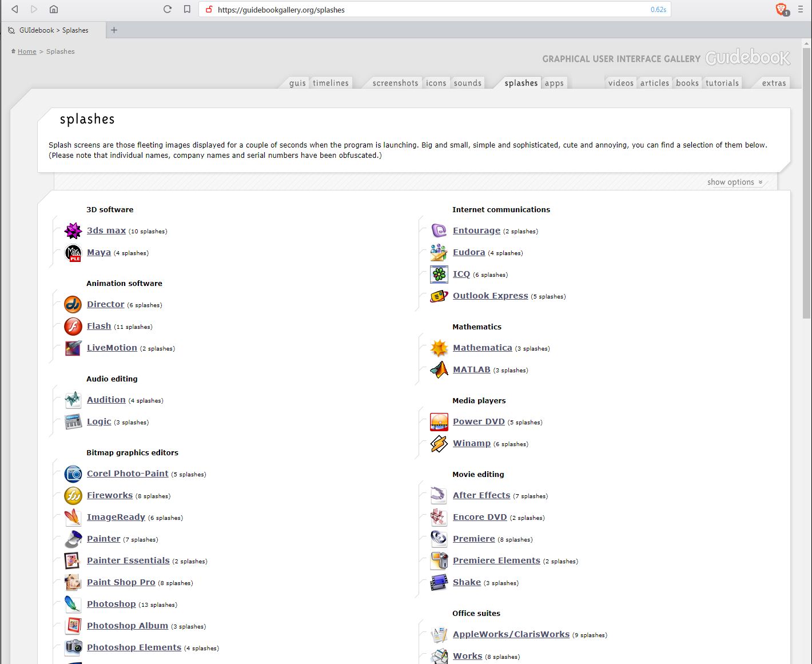Click the Guidebook logo
Viewport: 812px width, 664px height.
[748, 57]
